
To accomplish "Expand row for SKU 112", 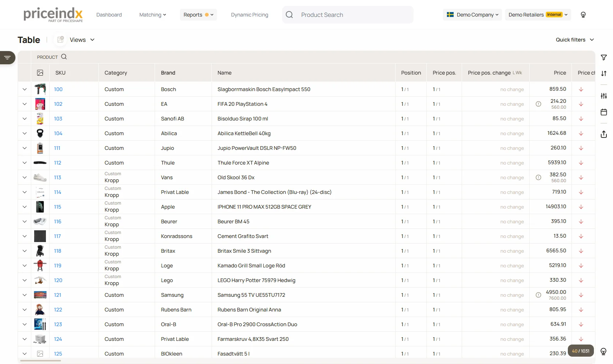I will 25,163.
